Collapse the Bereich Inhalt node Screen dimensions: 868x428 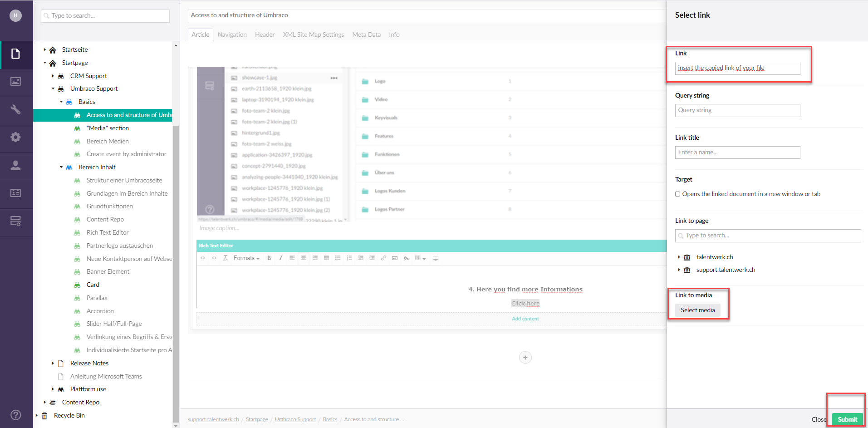click(61, 167)
